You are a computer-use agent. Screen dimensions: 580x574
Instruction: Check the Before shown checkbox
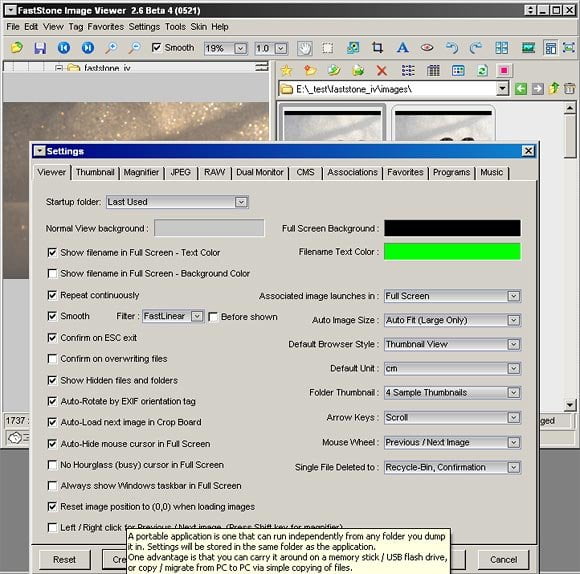coord(213,317)
